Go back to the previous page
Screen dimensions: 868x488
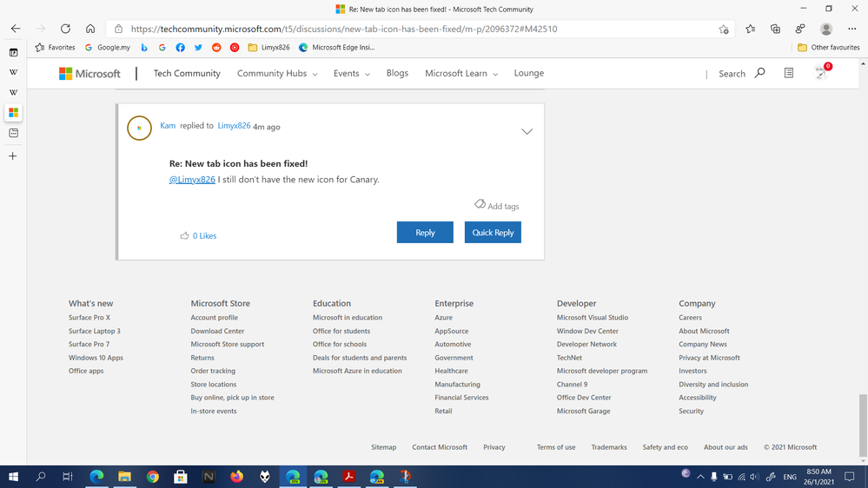coord(16,29)
